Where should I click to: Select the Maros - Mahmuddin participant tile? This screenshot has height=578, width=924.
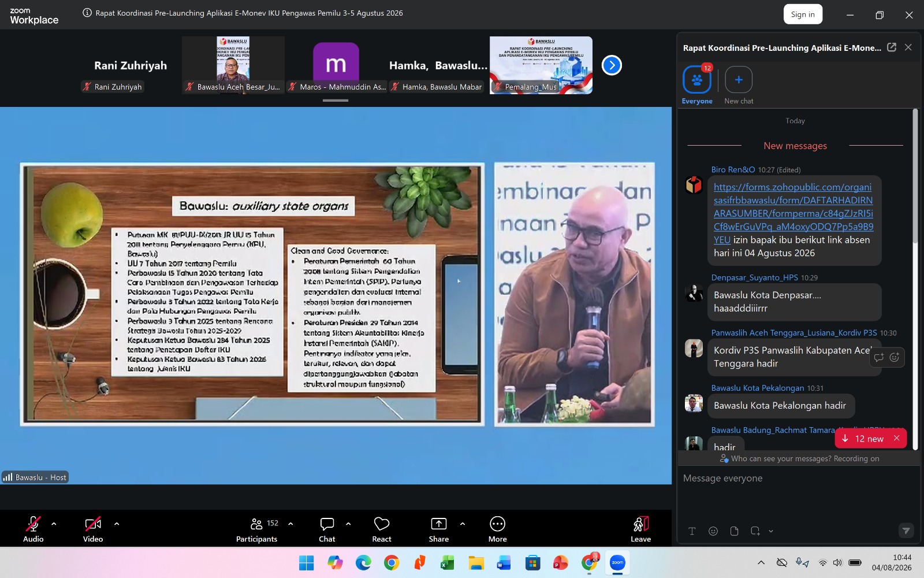[x=336, y=65]
